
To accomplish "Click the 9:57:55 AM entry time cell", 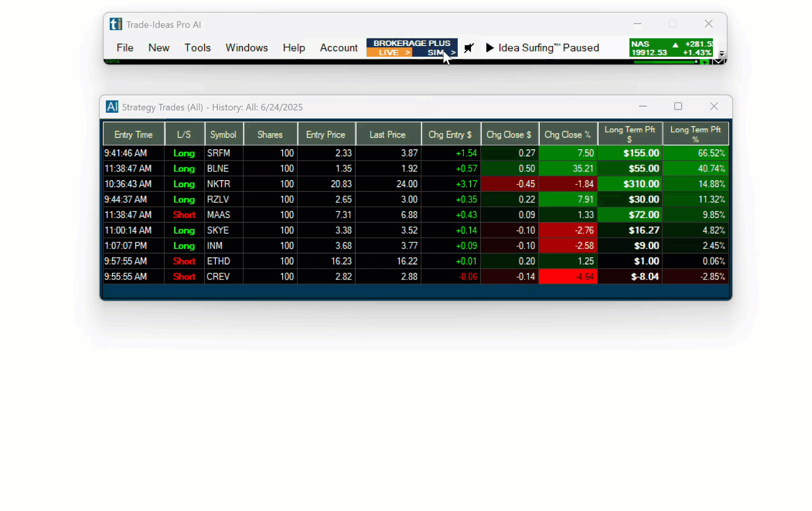I will coord(134,261).
